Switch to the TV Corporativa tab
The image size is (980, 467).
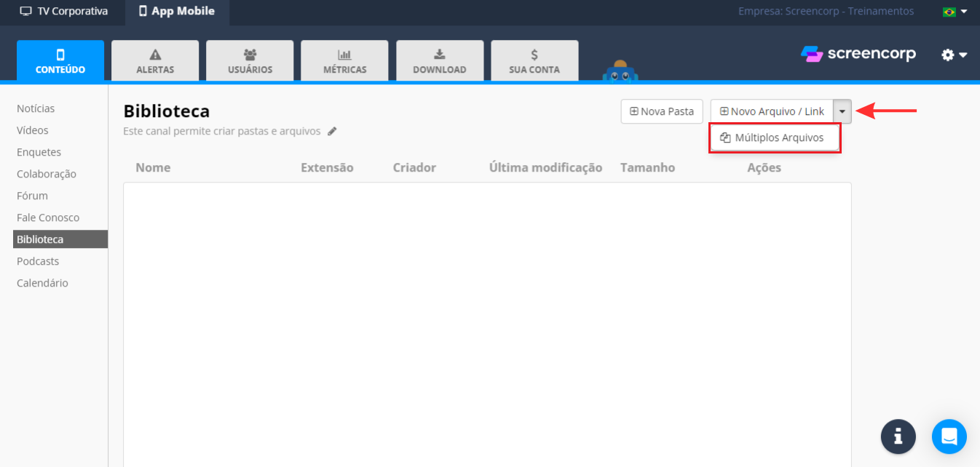(63, 12)
